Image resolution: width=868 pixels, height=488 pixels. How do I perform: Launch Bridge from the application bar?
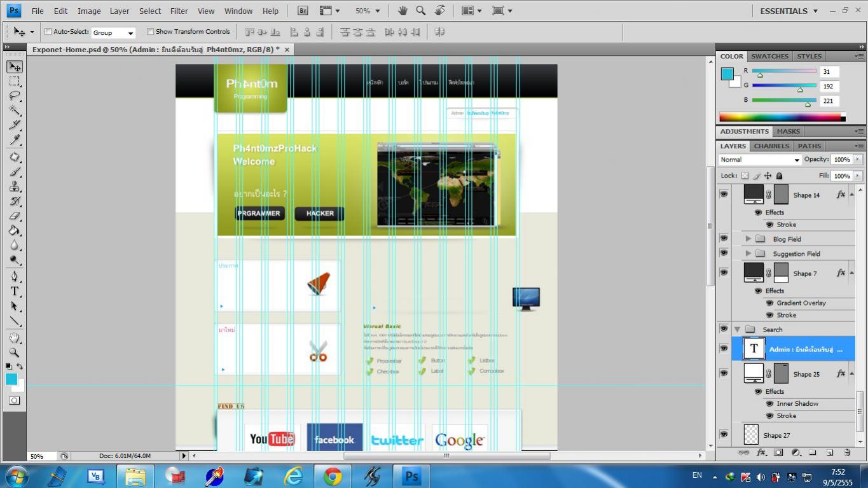coord(303,11)
